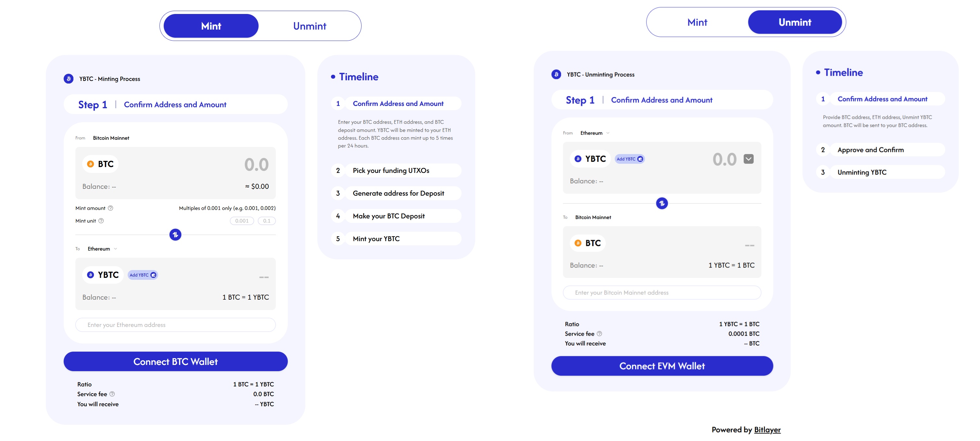This screenshot has width=980, height=441.
Task: Click the Add YBTC wallet badge in minting panel
Action: (x=143, y=275)
